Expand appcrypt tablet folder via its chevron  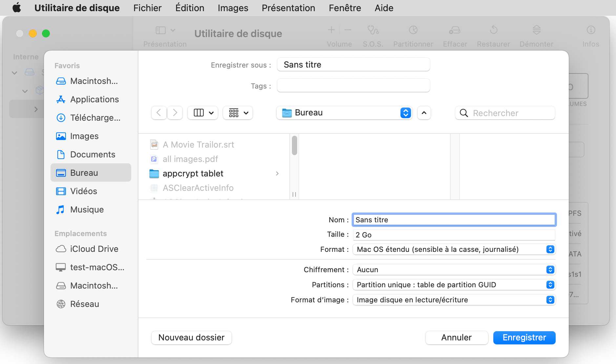coord(277,173)
